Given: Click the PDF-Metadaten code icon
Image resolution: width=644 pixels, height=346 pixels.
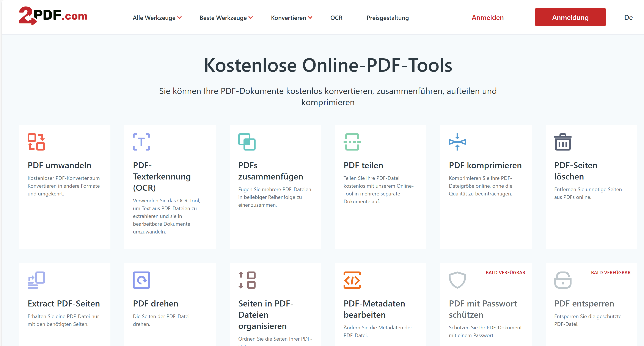Looking at the screenshot, I should (352, 280).
